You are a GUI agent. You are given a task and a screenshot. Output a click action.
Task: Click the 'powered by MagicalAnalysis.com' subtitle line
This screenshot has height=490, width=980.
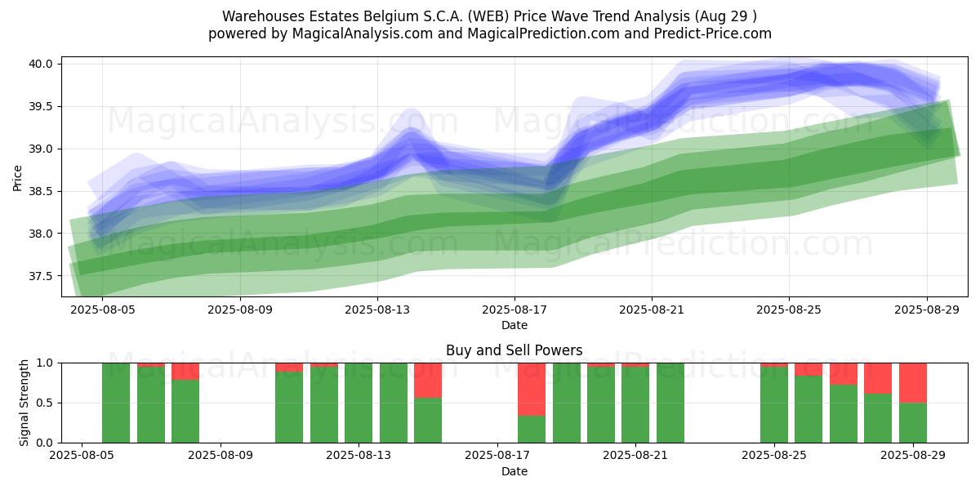click(489, 33)
